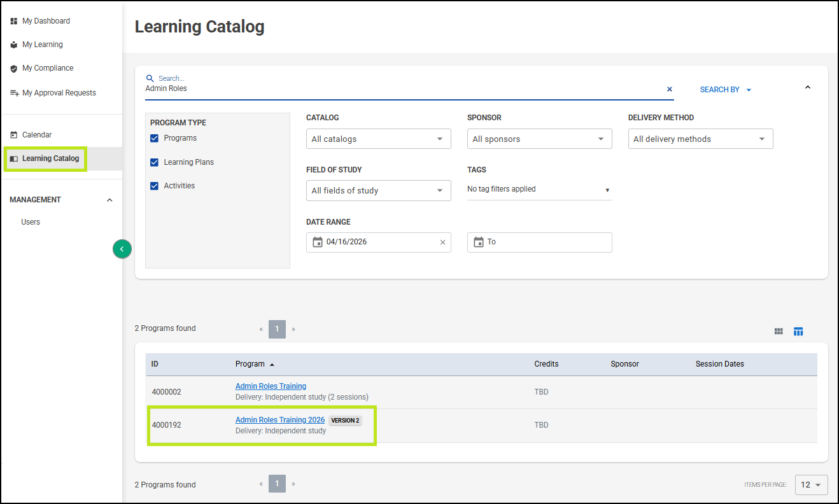Go to My Compliance in sidebar
The height and width of the screenshot is (504, 839).
48,68
